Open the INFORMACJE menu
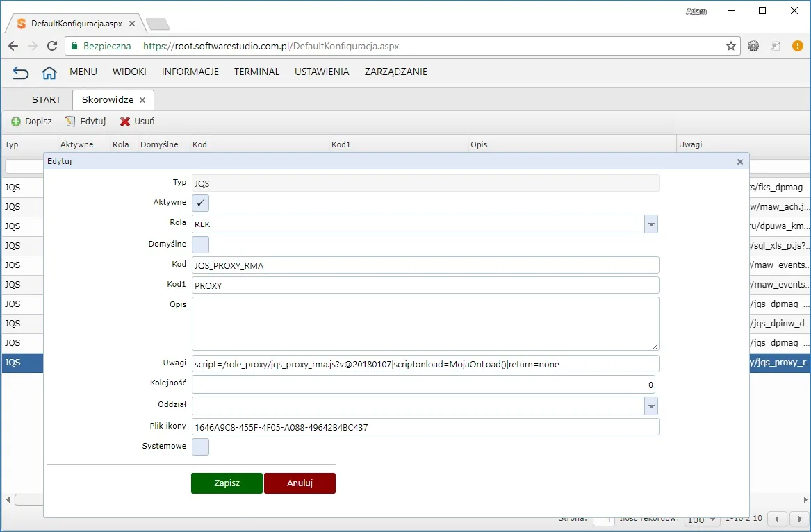811x532 pixels. point(190,72)
